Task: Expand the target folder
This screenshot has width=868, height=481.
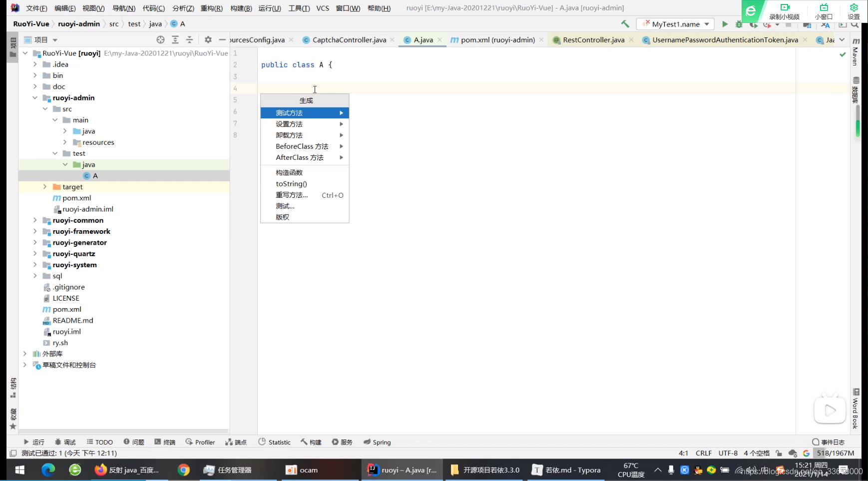Action: pyautogui.click(x=45, y=187)
